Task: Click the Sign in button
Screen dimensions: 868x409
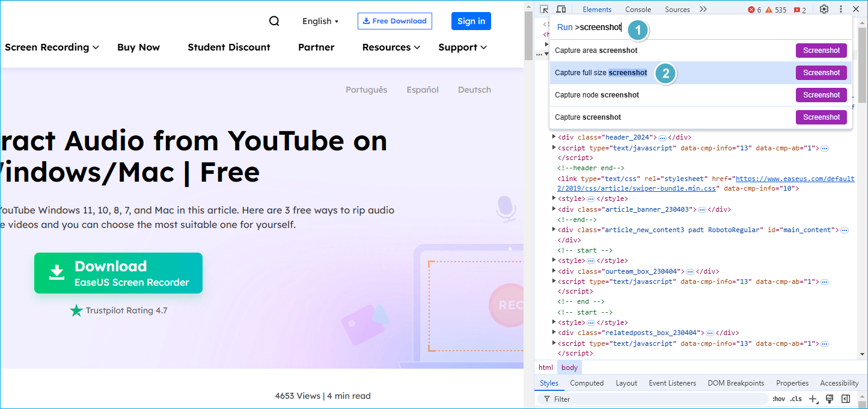Action: click(471, 21)
